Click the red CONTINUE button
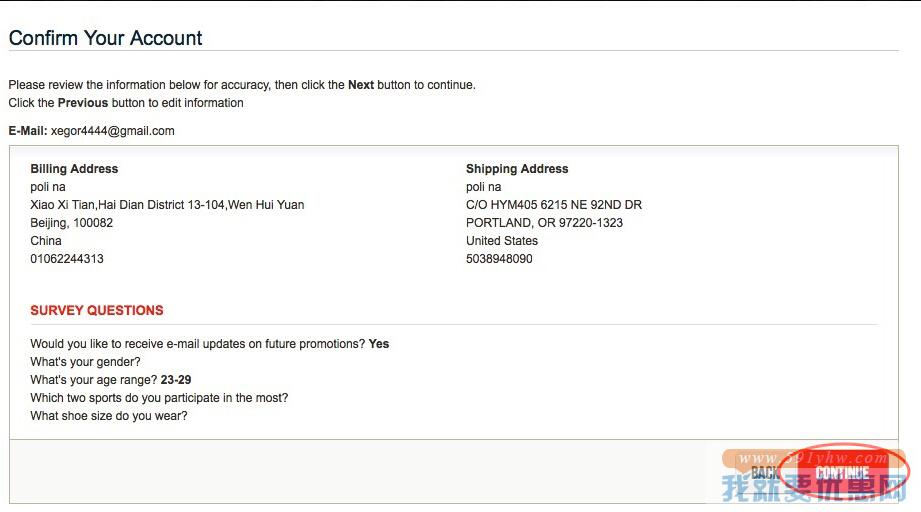Image resolution: width=921 pixels, height=512 pixels. click(841, 472)
